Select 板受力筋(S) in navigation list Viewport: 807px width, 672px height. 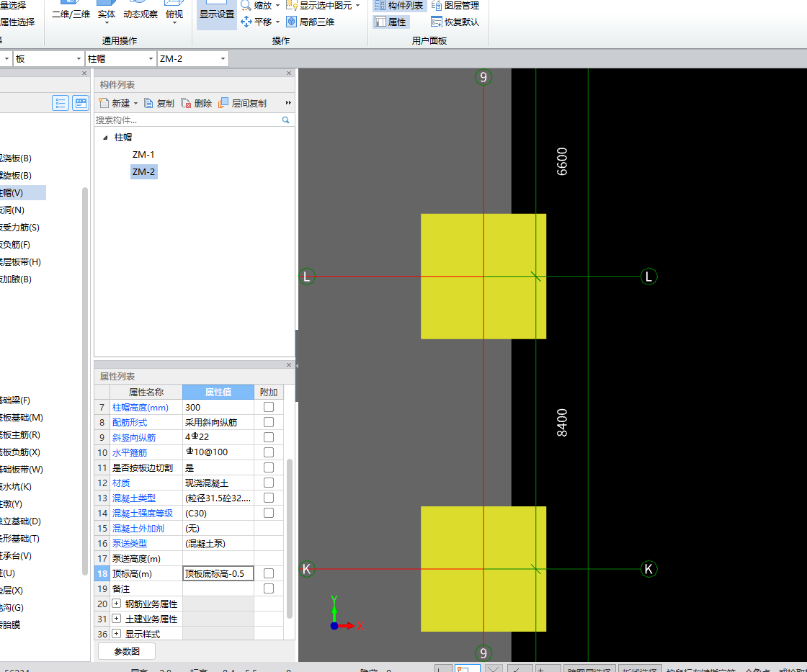19,228
